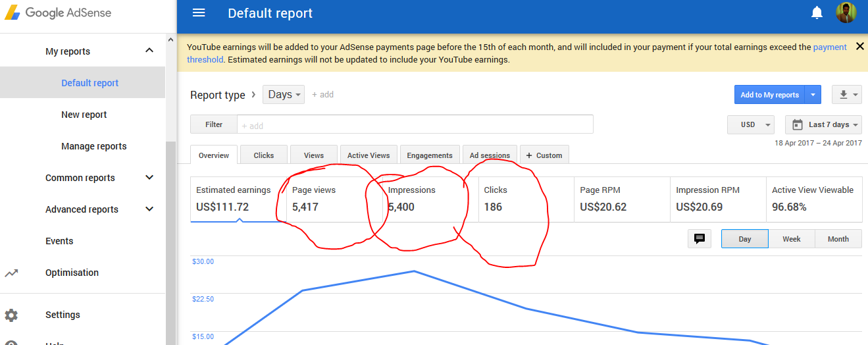Open Events in sidebar

(59, 241)
